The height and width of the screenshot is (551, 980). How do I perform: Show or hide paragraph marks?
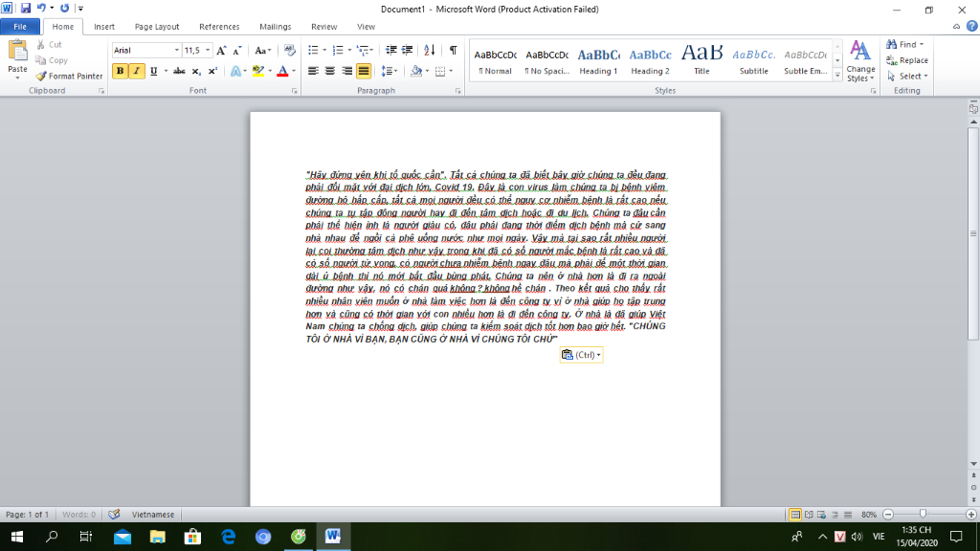[x=453, y=50]
